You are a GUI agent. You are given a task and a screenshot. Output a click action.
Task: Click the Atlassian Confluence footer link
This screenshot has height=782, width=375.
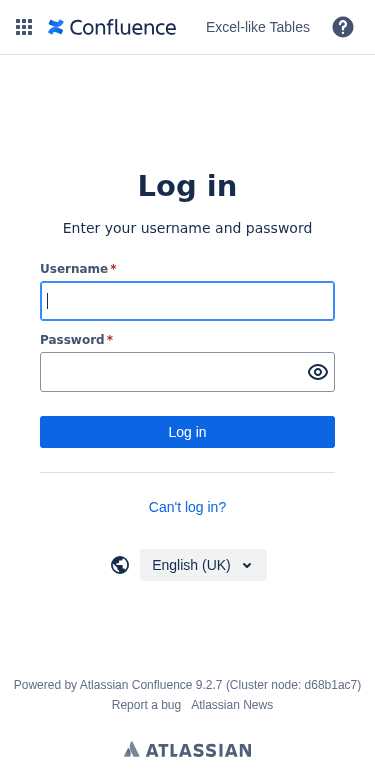[x=136, y=685]
